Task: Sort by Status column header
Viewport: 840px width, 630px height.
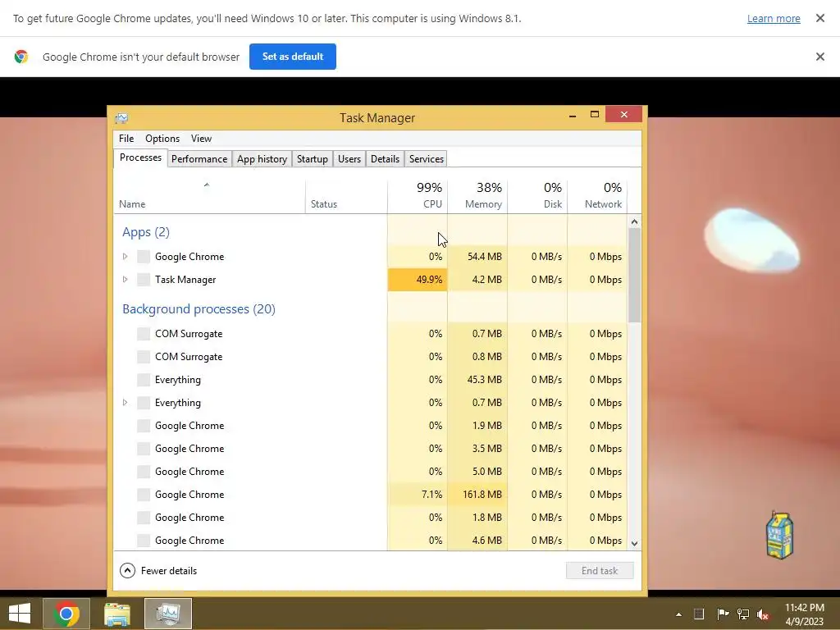Action: pos(347,195)
